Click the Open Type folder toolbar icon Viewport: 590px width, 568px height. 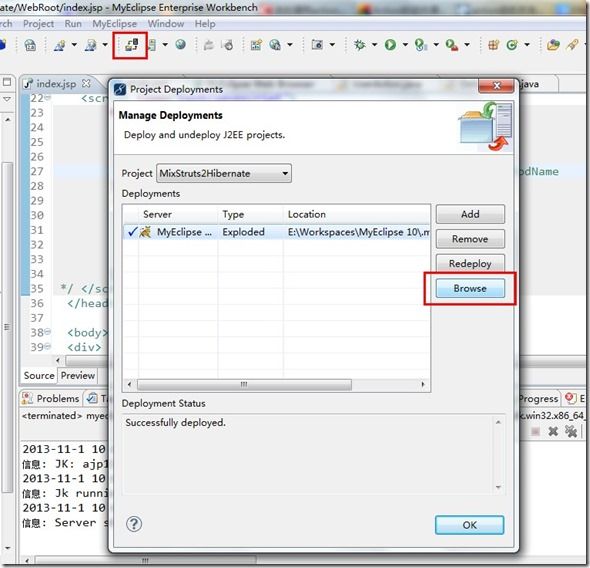pos(553,45)
